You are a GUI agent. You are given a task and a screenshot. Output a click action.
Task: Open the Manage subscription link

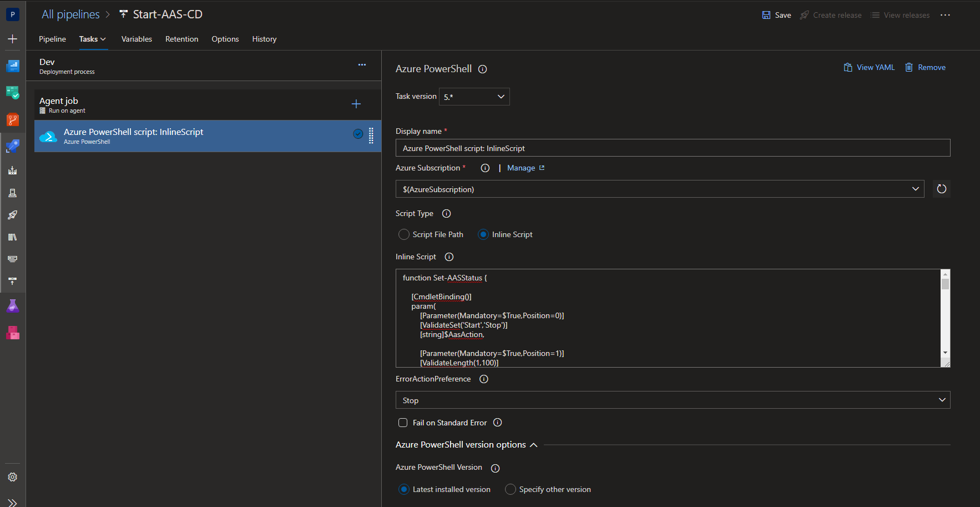pos(526,168)
